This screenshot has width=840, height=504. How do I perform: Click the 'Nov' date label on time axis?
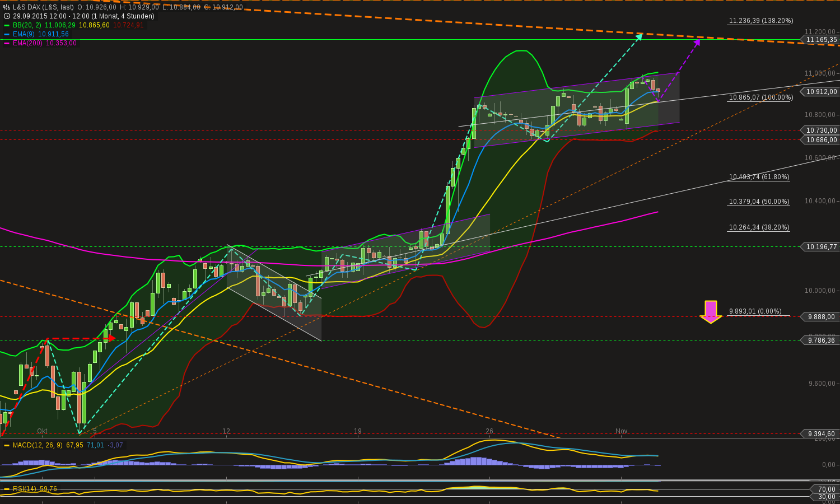pos(621,431)
